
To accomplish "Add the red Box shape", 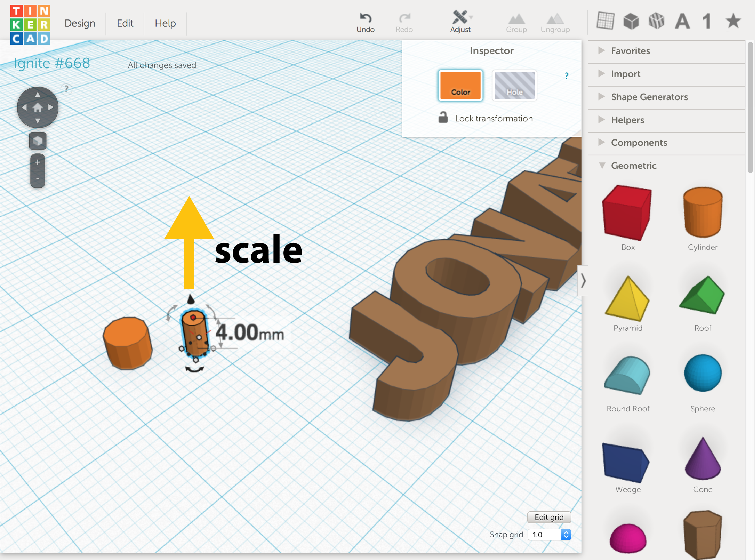I will pyautogui.click(x=627, y=212).
